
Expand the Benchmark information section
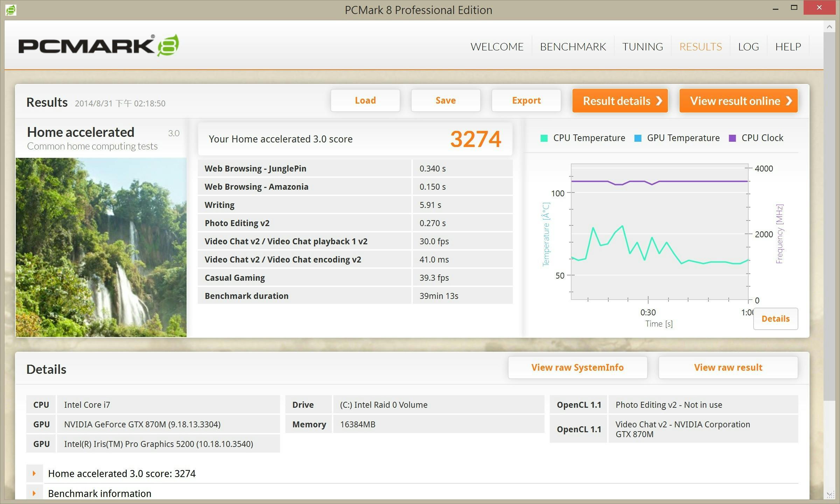(34, 493)
